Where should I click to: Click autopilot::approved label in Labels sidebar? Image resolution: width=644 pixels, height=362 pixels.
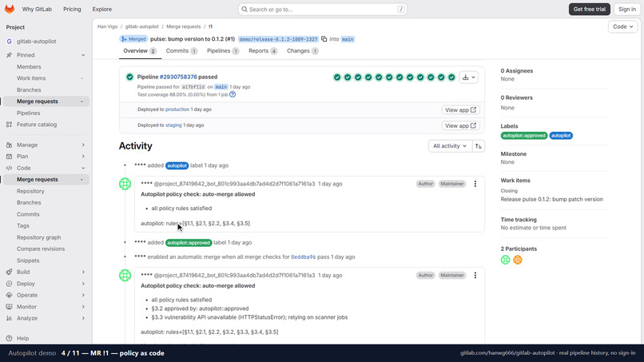click(x=523, y=136)
